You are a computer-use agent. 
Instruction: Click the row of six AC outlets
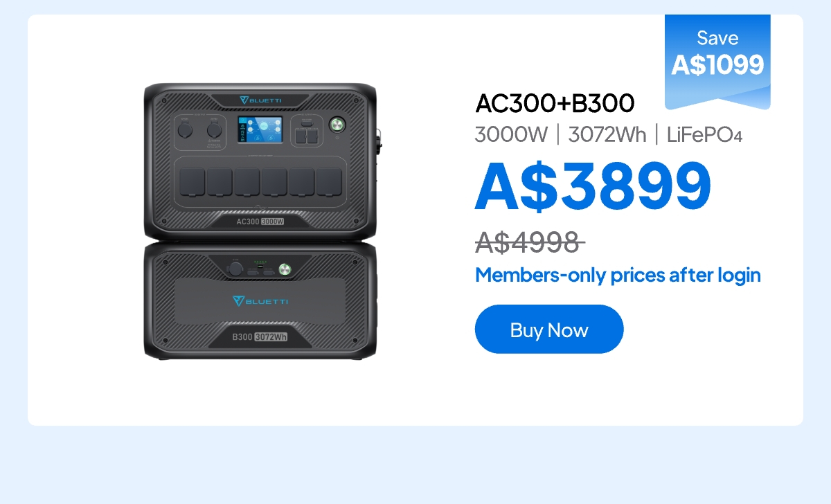pos(260,182)
